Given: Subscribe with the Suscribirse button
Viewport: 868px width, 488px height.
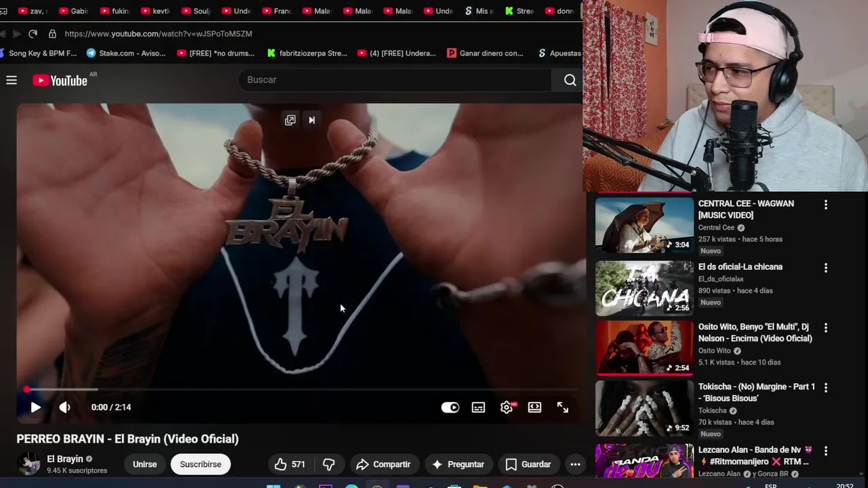Looking at the screenshot, I should [201, 464].
